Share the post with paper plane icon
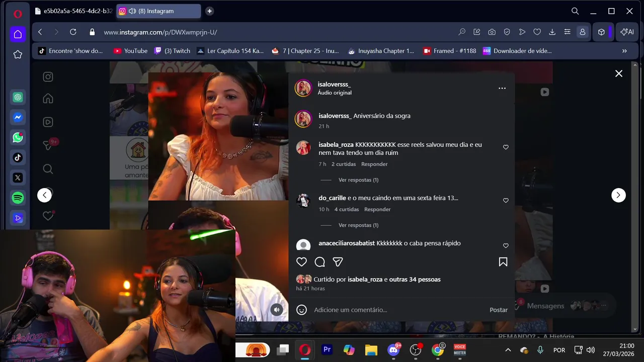This screenshot has width=644, height=362. tap(338, 262)
